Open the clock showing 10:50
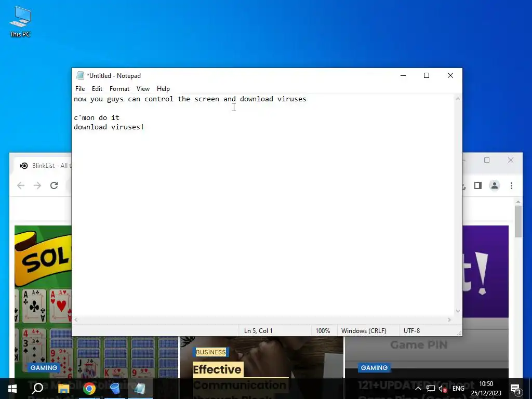532x399 pixels. pyautogui.click(x=486, y=389)
